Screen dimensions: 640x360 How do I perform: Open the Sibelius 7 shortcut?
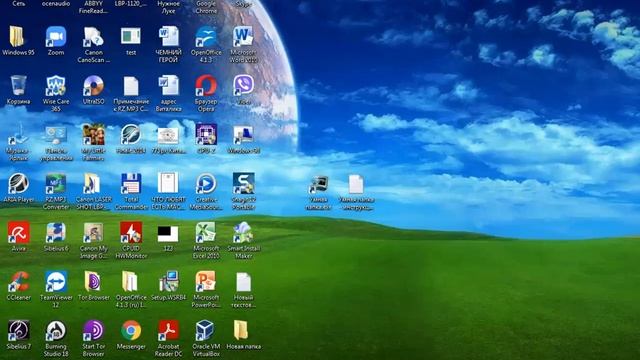[18, 331]
